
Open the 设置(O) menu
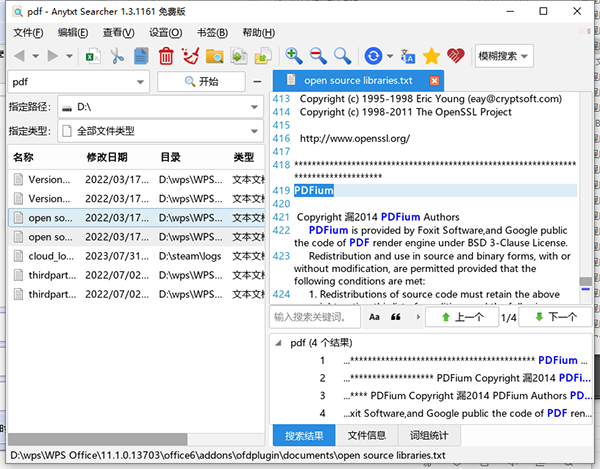(x=165, y=33)
